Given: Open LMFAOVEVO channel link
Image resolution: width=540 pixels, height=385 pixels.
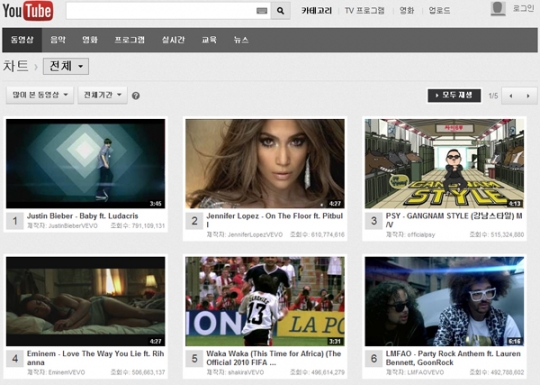Looking at the screenshot, I should (425, 372).
